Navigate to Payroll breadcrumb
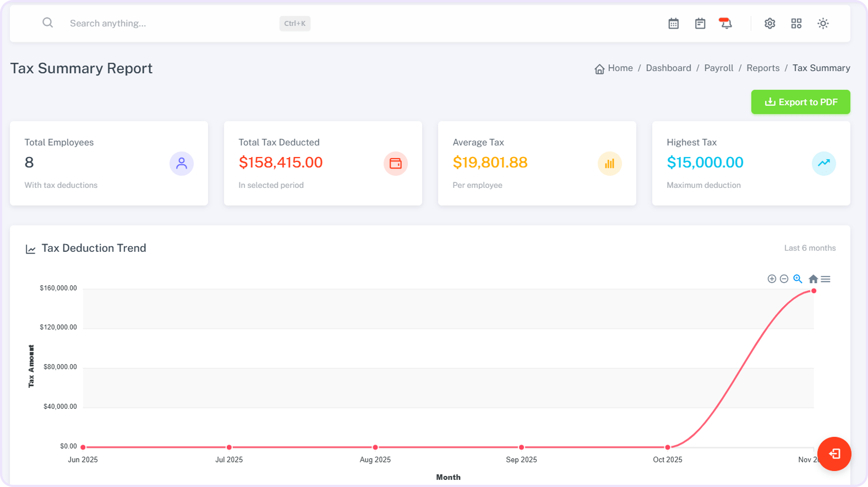 click(x=718, y=68)
